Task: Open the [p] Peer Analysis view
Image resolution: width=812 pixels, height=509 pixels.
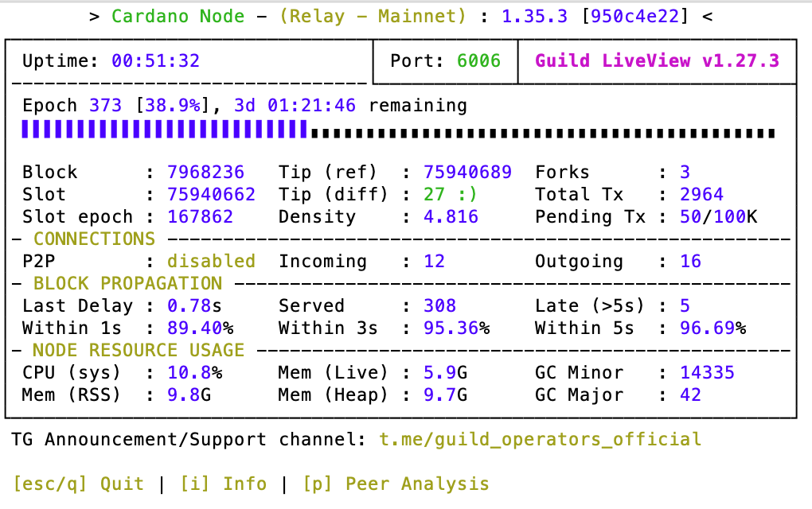Action: (x=396, y=484)
